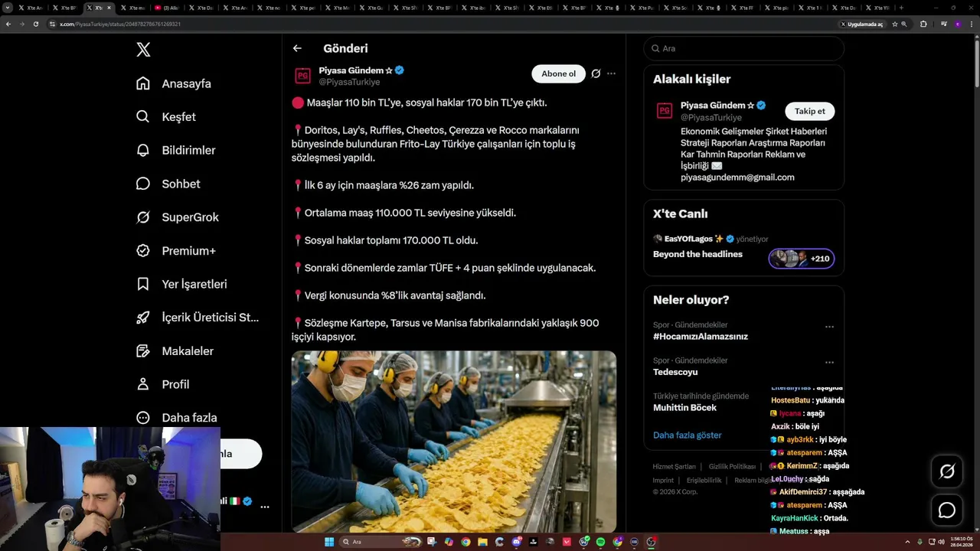The image size is (980, 551).
Task: Open a new browser tab
Action: pyautogui.click(x=901, y=8)
